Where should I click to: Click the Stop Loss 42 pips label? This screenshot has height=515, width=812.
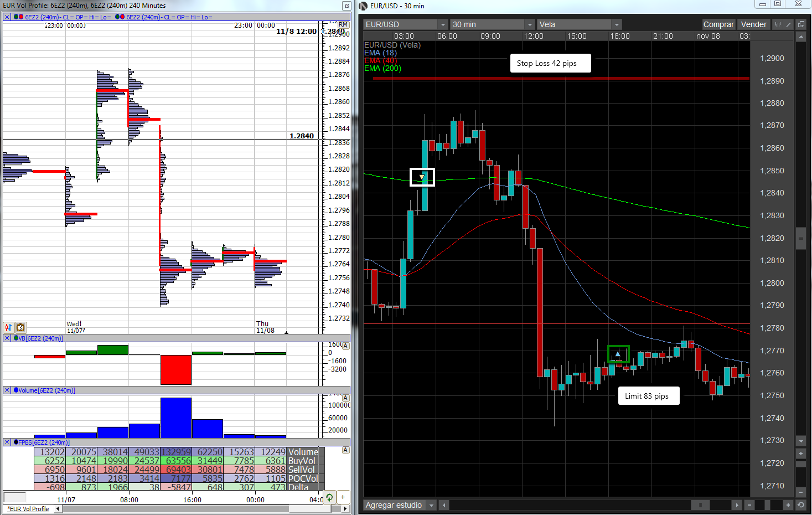pos(550,63)
